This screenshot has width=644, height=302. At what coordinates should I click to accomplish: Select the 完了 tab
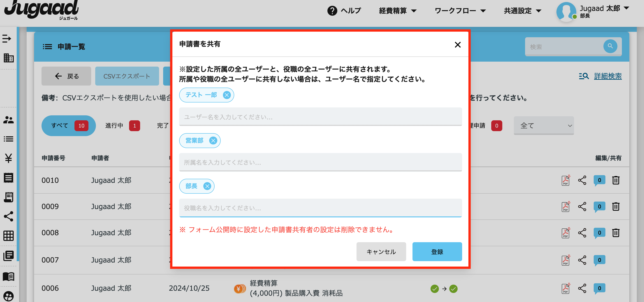pos(163,125)
